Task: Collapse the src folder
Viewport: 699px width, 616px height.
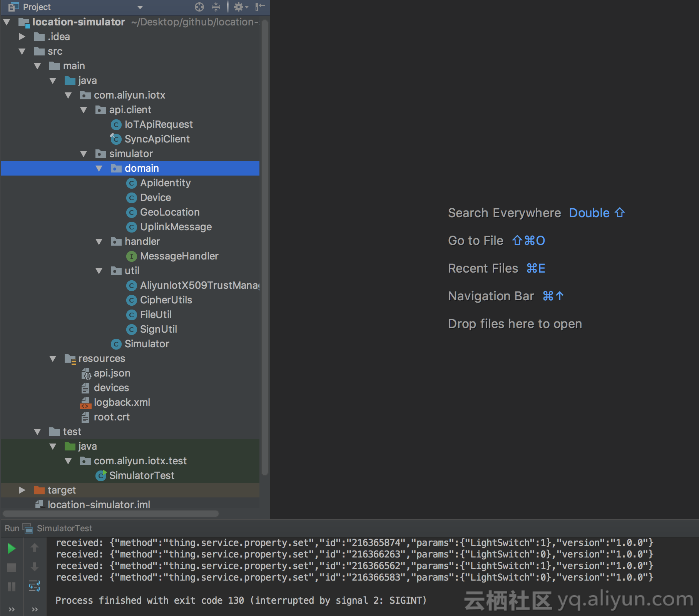Action: tap(22, 52)
